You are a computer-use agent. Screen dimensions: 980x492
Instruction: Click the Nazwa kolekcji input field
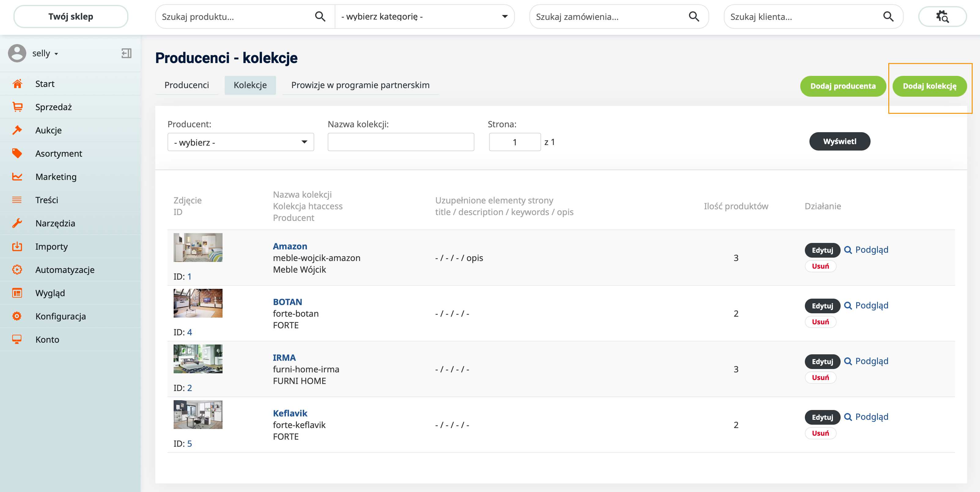(x=400, y=142)
